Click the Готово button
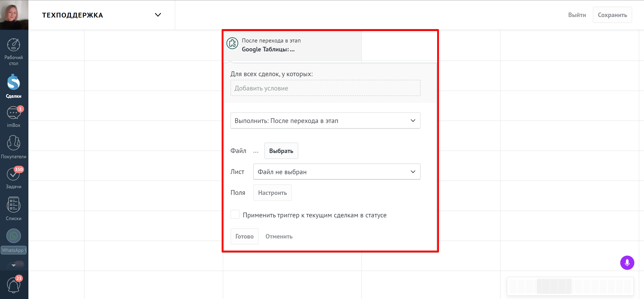This screenshot has width=644, height=299. (x=244, y=236)
